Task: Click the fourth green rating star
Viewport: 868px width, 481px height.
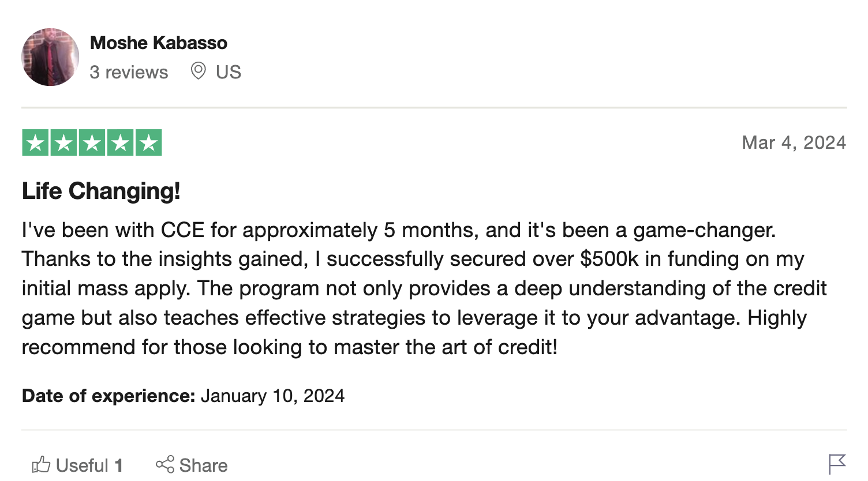Action: [x=120, y=142]
